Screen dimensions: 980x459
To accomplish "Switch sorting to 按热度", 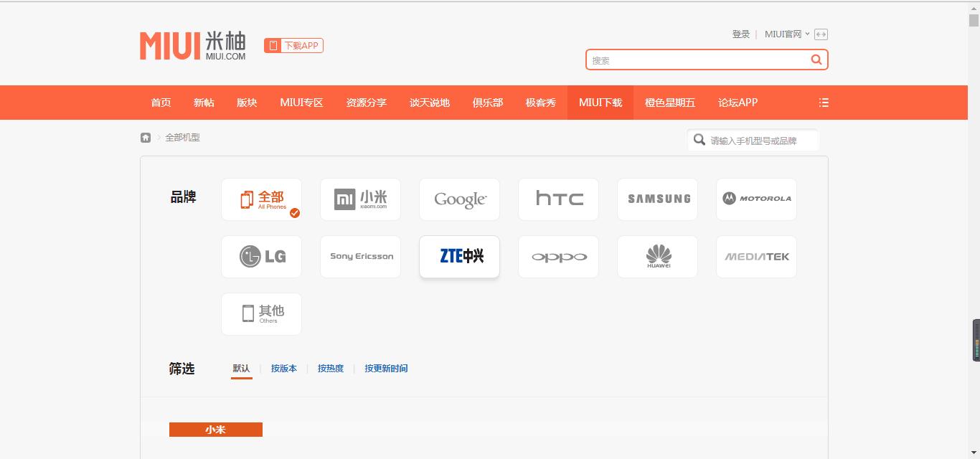I will click(331, 368).
